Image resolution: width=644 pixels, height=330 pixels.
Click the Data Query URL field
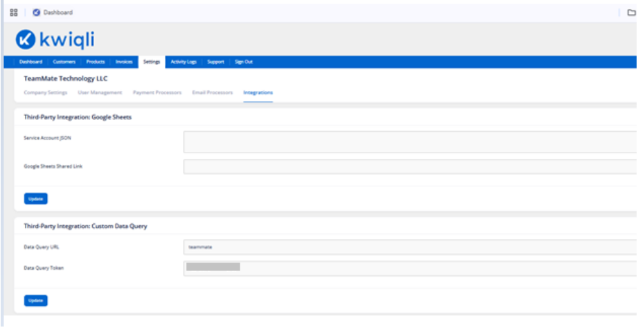click(410, 247)
